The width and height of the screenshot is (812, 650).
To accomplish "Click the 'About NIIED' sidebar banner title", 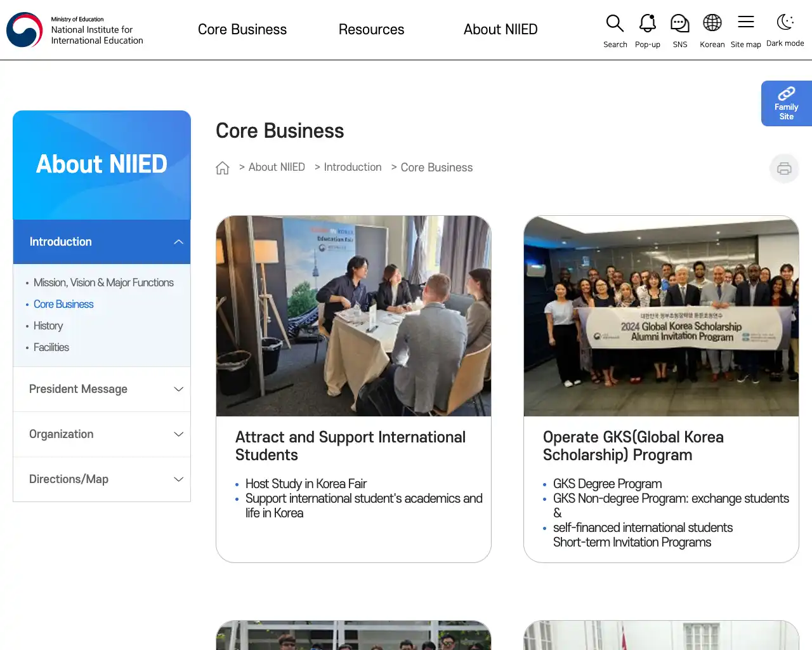I will click(x=101, y=164).
